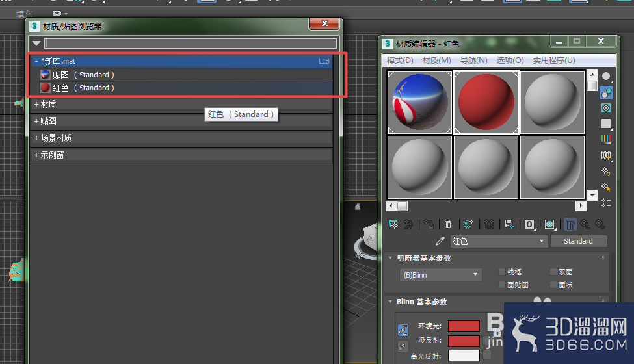Click the Standard material type button
Image resolution: width=634 pixels, height=364 pixels.
(578, 241)
